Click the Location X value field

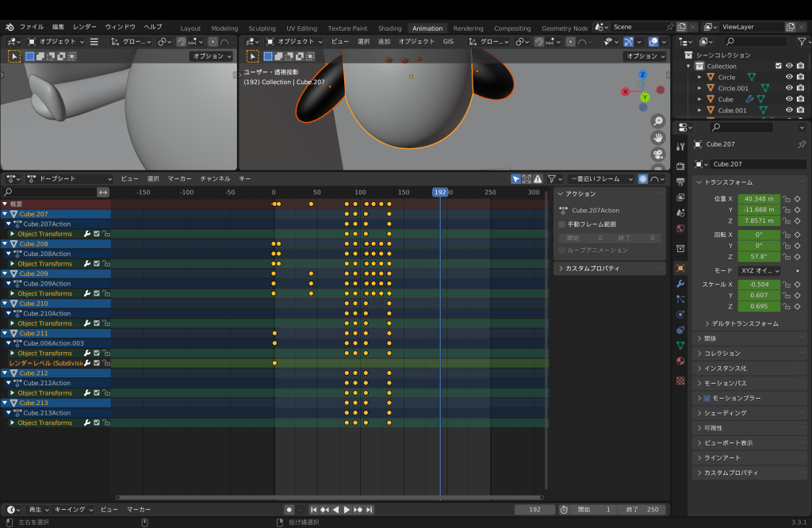tap(759, 199)
